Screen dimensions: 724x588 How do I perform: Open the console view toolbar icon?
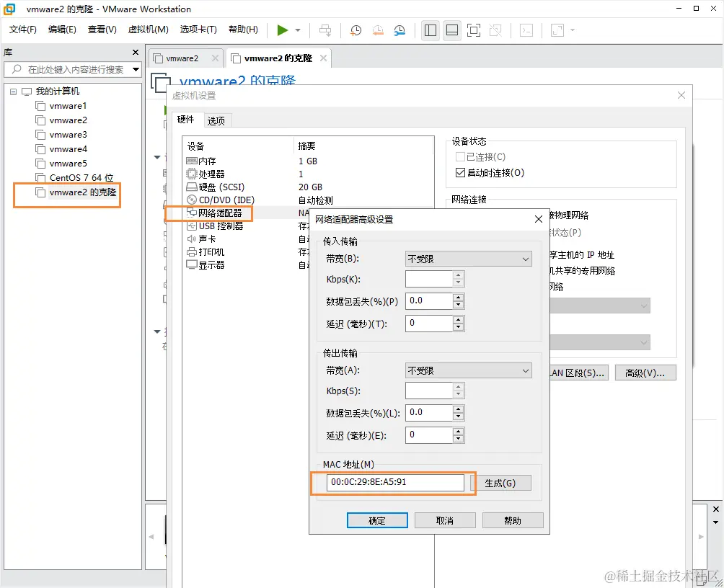[x=526, y=30]
